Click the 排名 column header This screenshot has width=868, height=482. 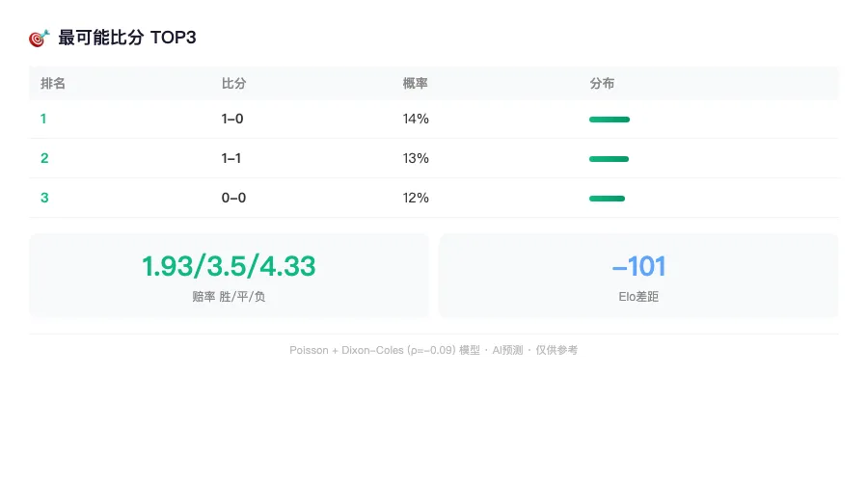tap(53, 84)
